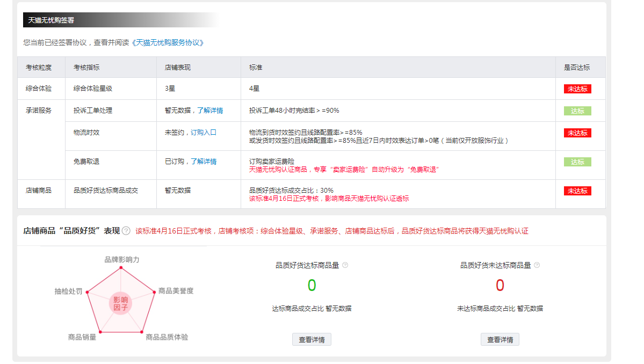Viewport: 644px width, 364px height.
Task: Open the 订购入口 link for 物流时效
Action: click(204, 133)
